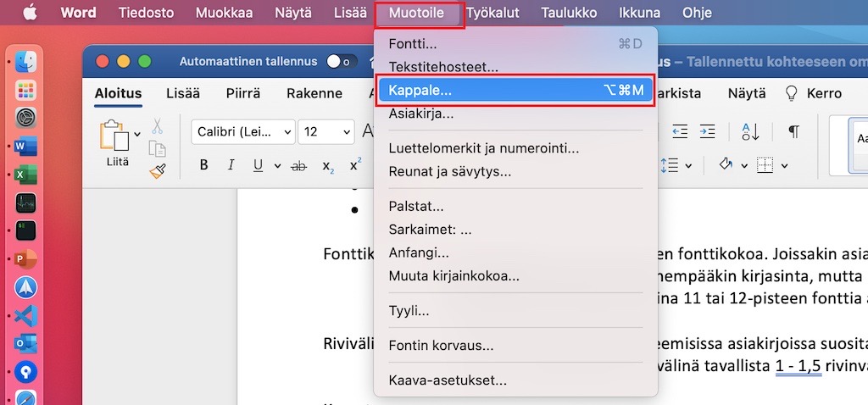Image resolution: width=868 pixels, height=405 pixels.
Task: Toggle strikethrough ab formatting
Action: [299, 165]
